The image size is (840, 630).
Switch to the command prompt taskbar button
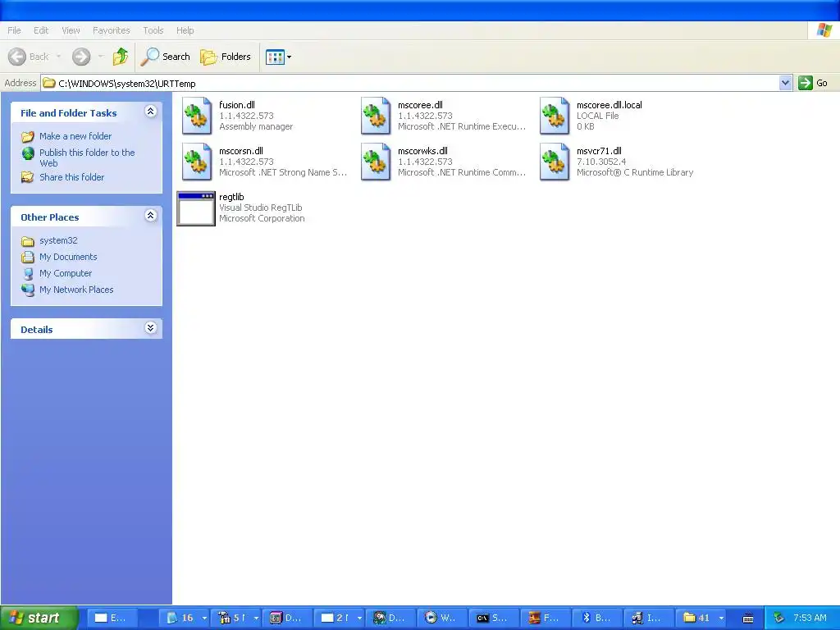pyautogui.click(x=493, y=619)
